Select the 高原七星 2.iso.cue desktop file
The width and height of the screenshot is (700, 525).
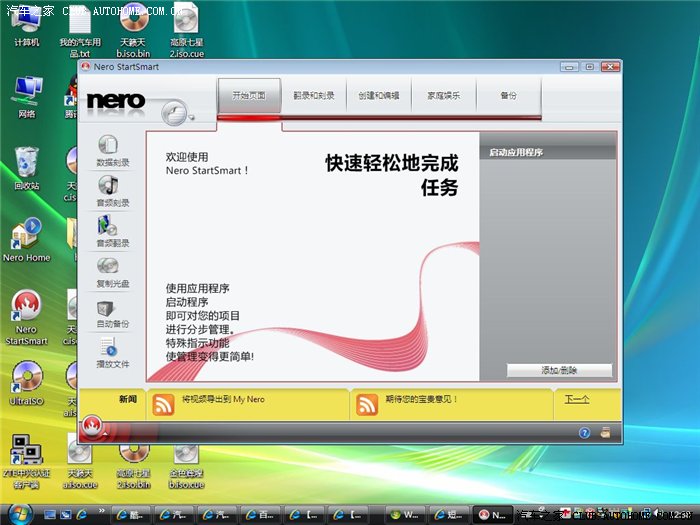click(x=187, y=32)
